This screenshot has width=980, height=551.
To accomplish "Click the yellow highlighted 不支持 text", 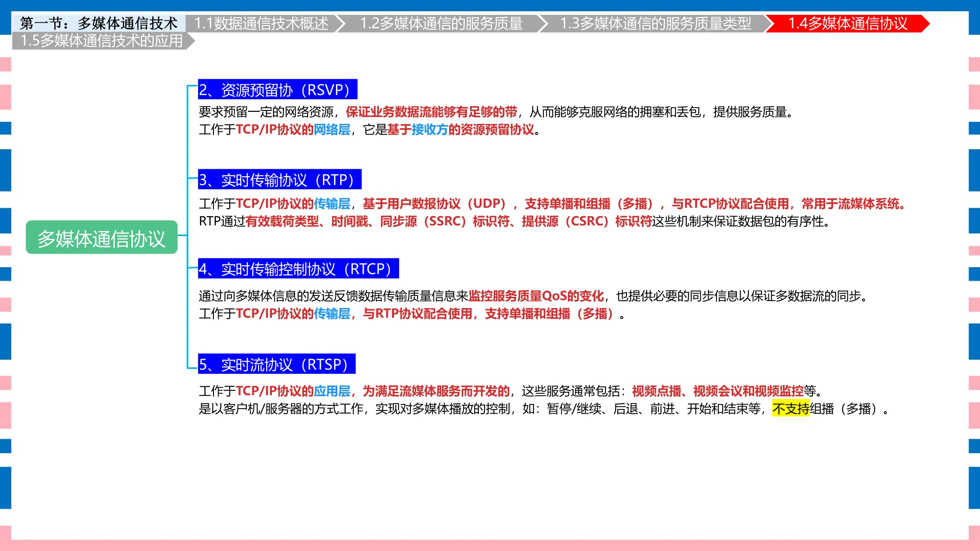I will point(791,409).
